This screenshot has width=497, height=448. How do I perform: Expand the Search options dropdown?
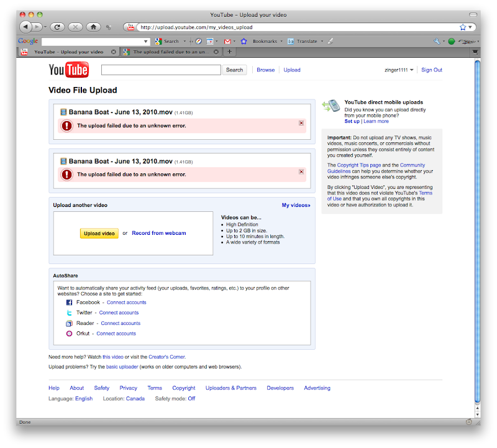coord(185,41)
